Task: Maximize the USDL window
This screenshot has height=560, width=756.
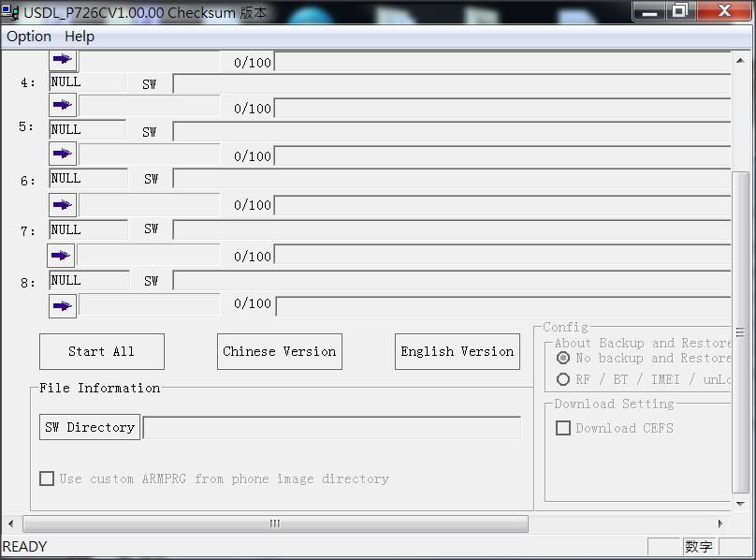Action: pyautogui.click(x=680, y=11)
